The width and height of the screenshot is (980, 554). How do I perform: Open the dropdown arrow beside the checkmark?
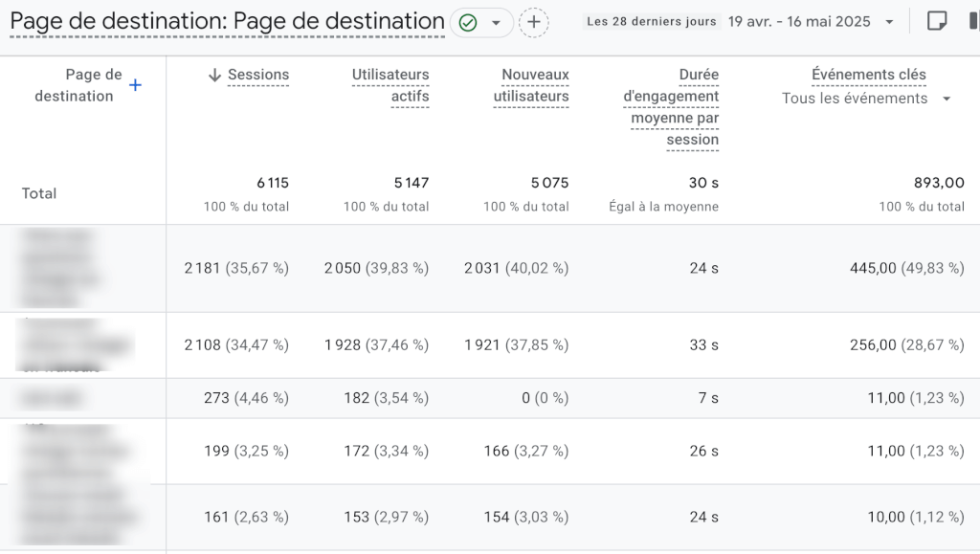pyautogui.click(x=497, y=23)
